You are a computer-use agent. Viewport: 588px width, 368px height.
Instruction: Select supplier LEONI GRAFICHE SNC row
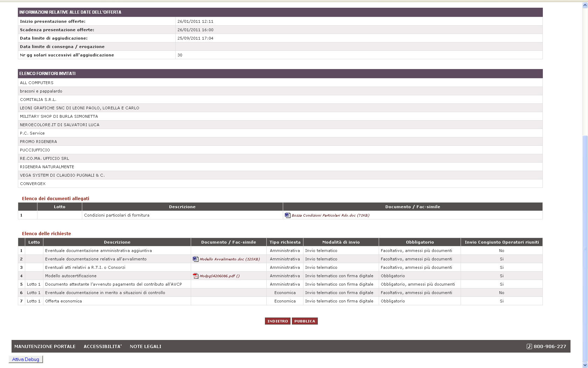click(x=280, y=108)
